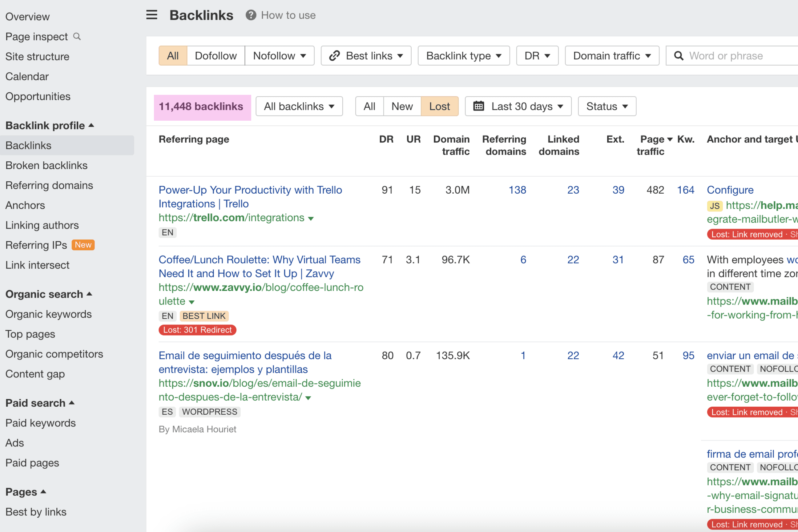Image resolution: width=798 pixels, height=532 pixels.
Task: Click the link icon inside Best links filter
Action: (x=335, y=56)
